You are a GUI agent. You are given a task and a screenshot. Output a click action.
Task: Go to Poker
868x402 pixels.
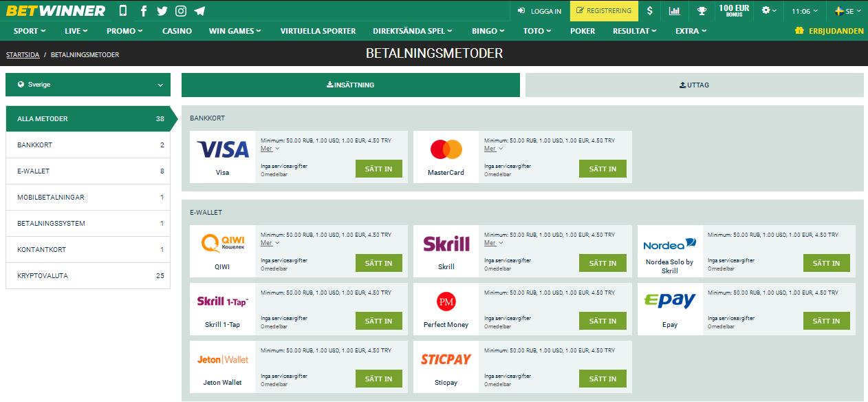(x=583, y=31)
